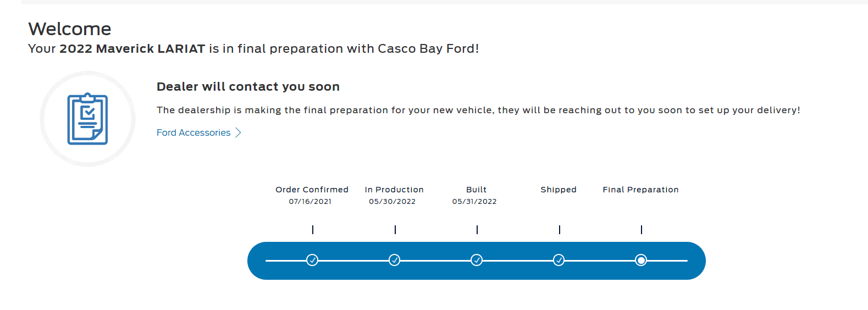
Task: Click the In Production checkmark circle
Action: 395,260
